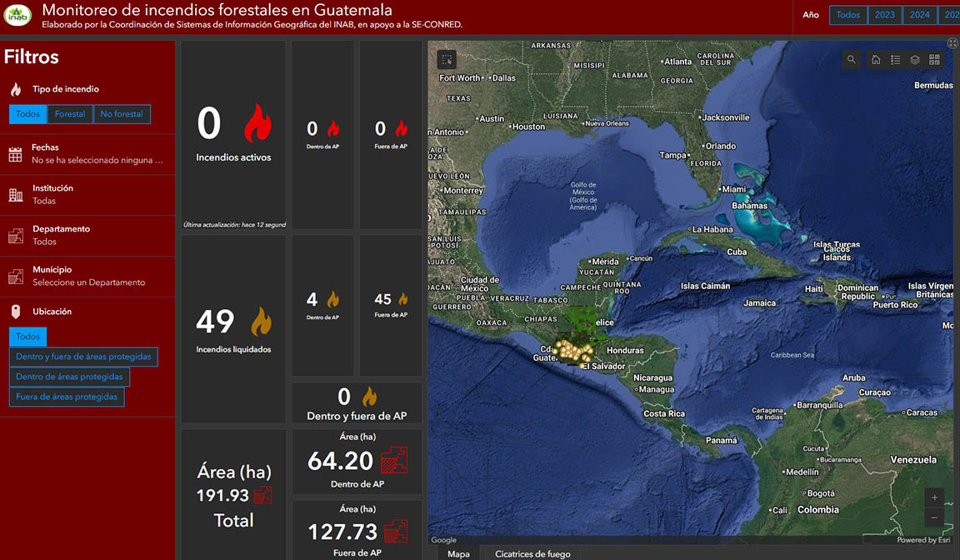Open the basemap gallery grid icon
This screenshot has height=560, width=960.
(x=934, y=60)
